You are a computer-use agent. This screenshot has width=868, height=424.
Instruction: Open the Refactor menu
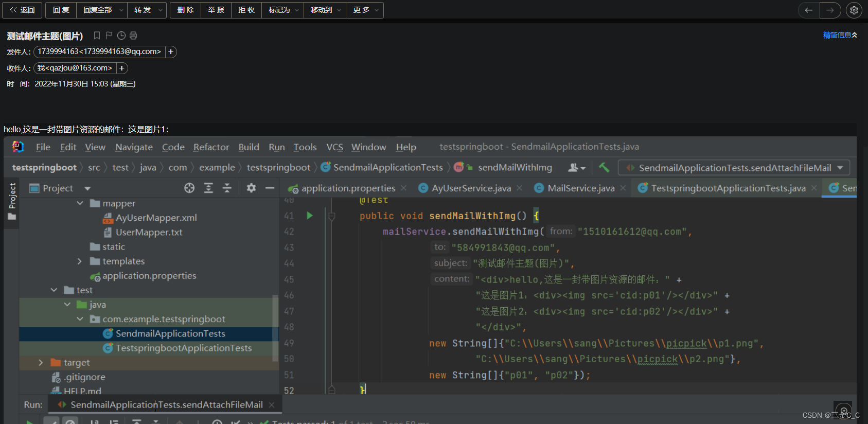tap(211, 147)
